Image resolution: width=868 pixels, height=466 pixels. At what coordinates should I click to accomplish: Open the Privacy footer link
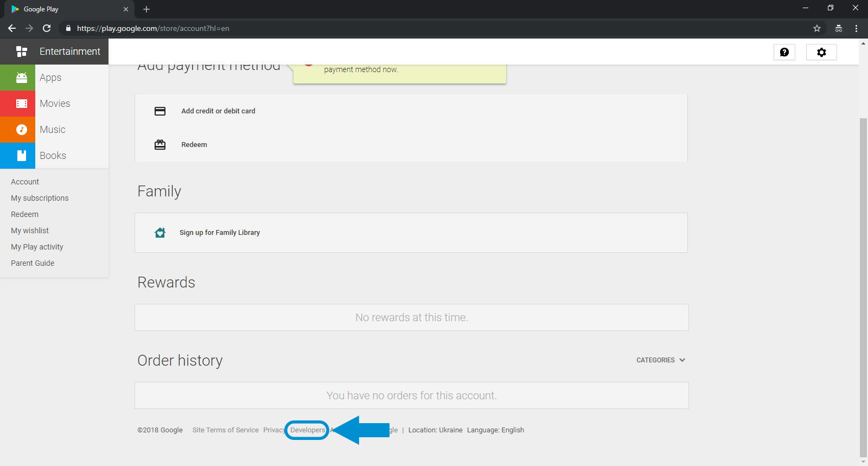click(274, 430)
